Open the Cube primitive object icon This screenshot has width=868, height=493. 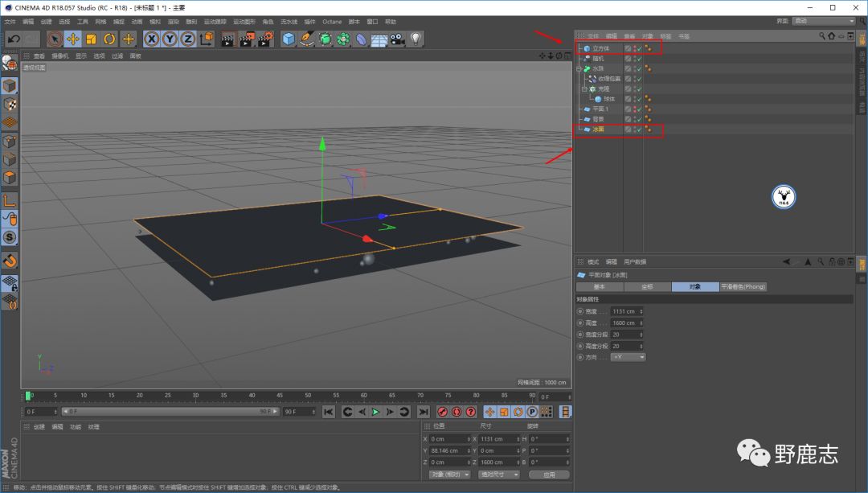(289, 39)
